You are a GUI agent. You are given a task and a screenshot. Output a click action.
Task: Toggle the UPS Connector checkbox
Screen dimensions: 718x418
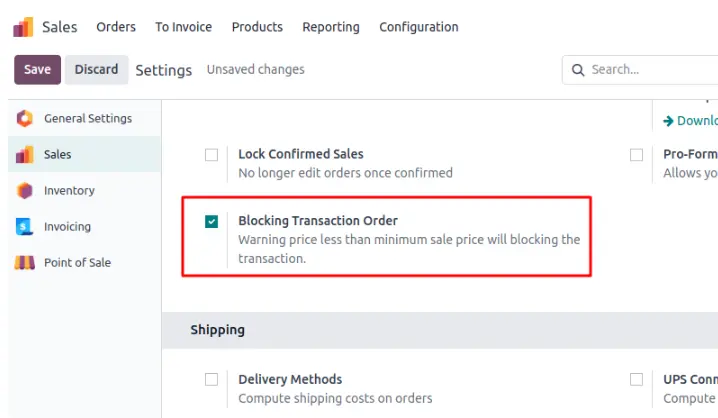pyautogui.click(x=637, y=380)
